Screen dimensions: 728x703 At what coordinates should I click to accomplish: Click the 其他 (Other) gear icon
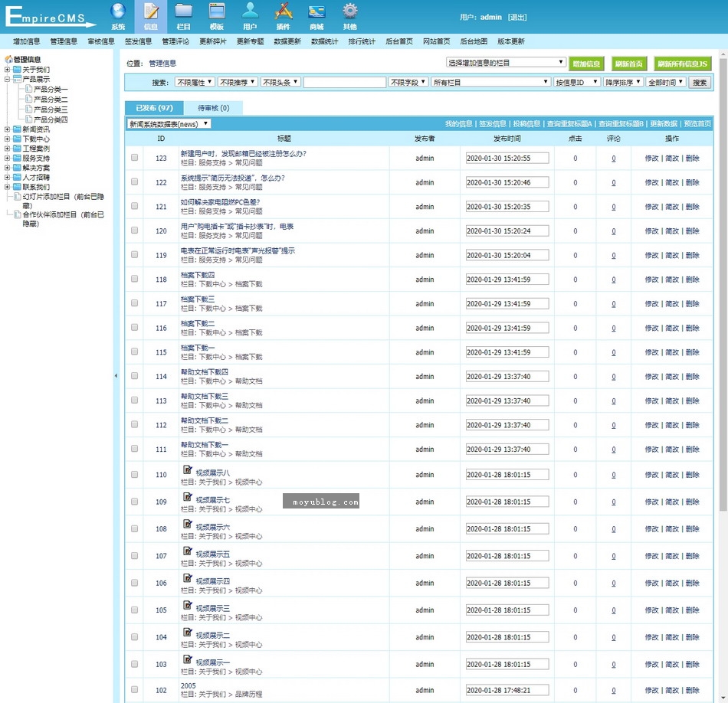(350, 11)
